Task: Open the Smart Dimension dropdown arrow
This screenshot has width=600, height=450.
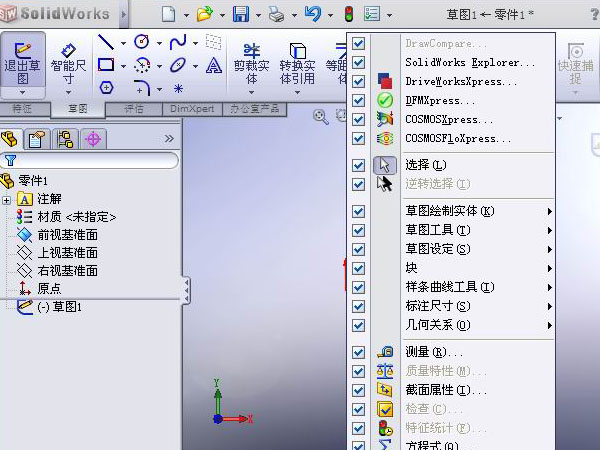Action: pyautogui.click(x=68, y=93)
